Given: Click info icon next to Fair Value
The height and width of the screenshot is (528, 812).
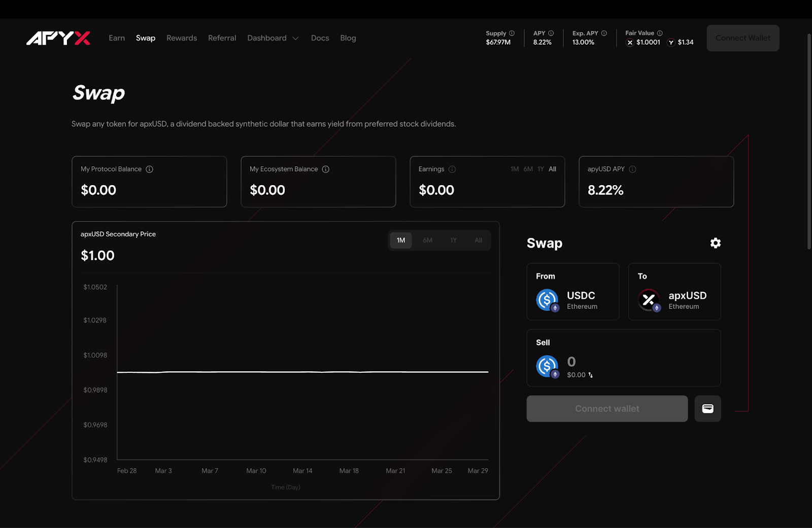Looking at the screenshot, I should point(660,33).
